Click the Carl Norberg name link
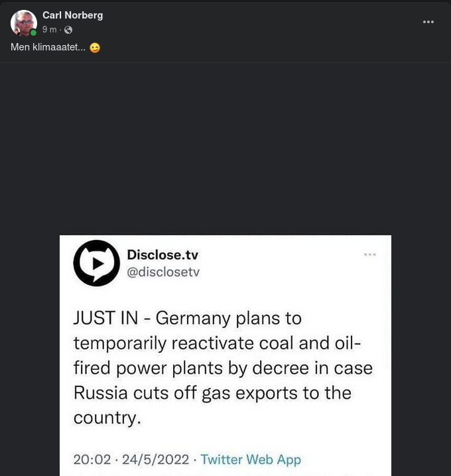 pos(72,15)
